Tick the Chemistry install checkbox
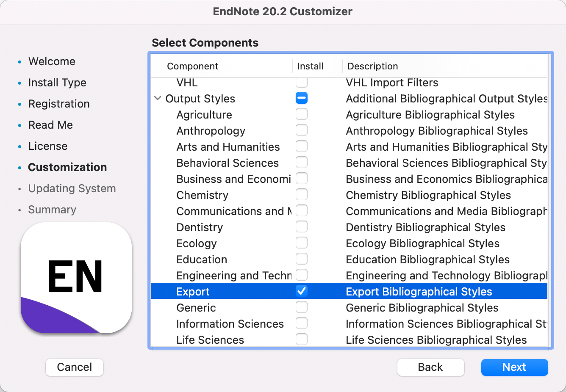This screenshot has height=392, width=566. pyautogui.click(x=302, y=195)
